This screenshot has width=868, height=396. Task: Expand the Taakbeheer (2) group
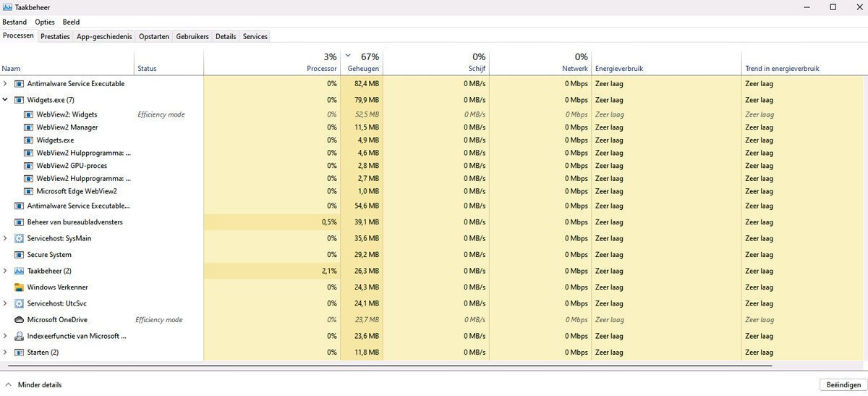click(x=5, y=271)
